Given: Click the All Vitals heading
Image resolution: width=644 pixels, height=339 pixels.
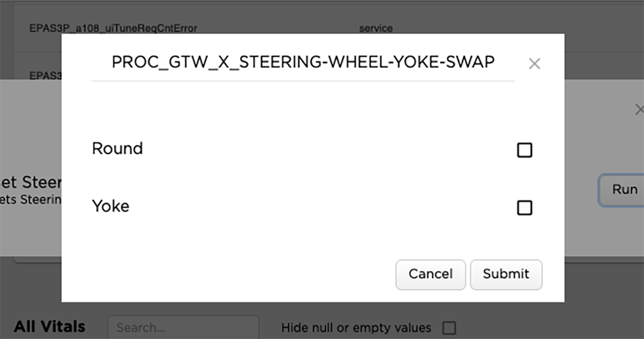Looking at the screenshot, I should tap(50, 327).
